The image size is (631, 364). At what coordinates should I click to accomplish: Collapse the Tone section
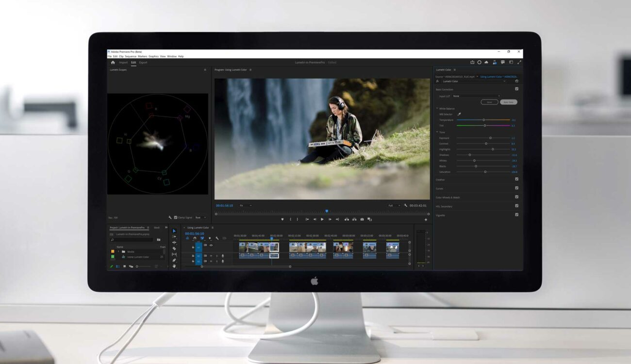(x=437, y=132)
